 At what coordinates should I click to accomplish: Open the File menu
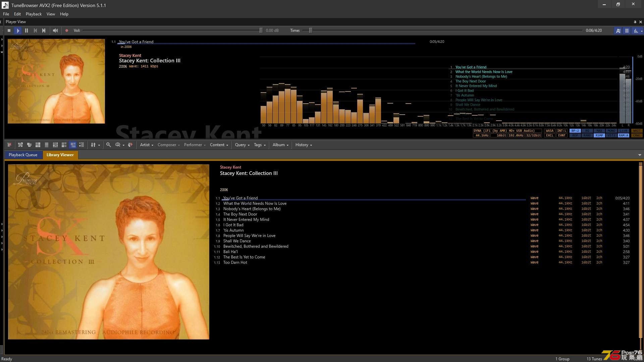tap(6, 14)
